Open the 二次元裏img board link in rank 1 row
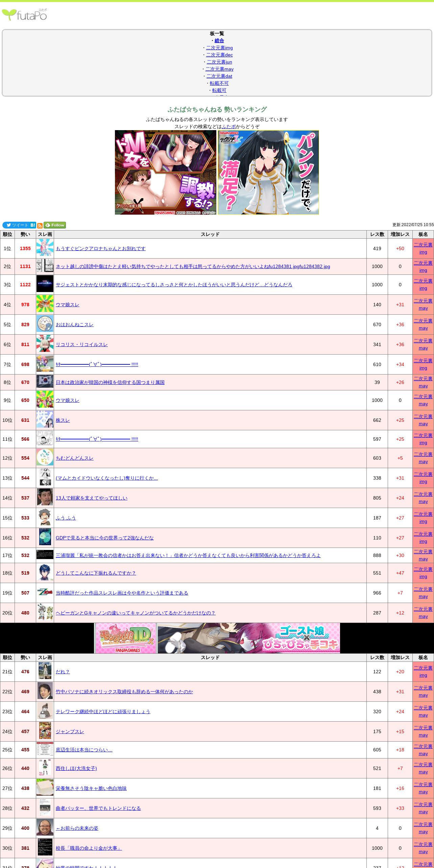 (423, 248)
